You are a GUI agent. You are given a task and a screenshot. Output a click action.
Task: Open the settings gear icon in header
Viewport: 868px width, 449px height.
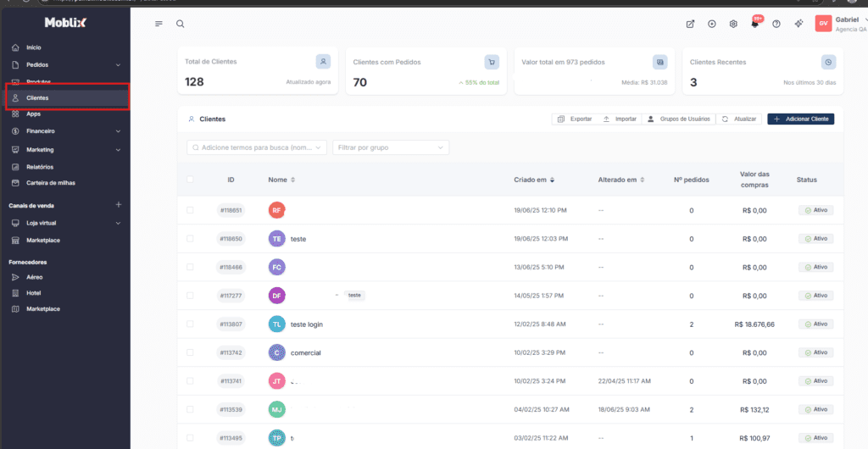(733, 24)
